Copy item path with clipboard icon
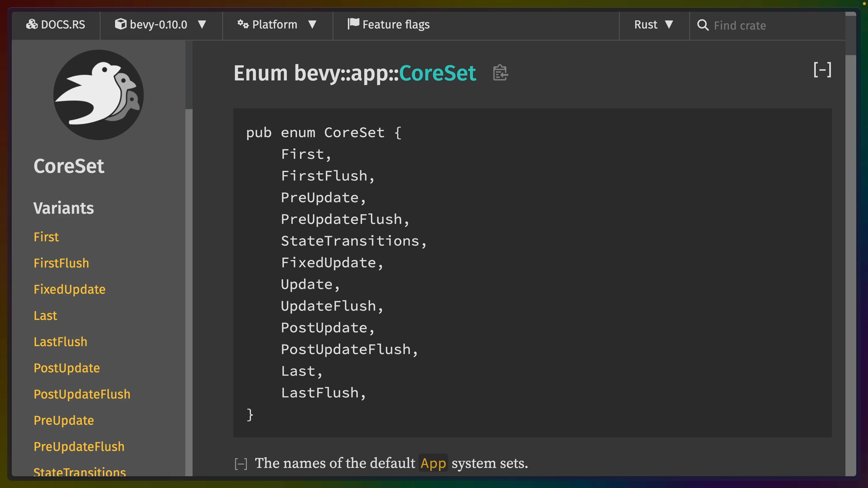This screenshot has width=868, height=488. coord(500,73)
